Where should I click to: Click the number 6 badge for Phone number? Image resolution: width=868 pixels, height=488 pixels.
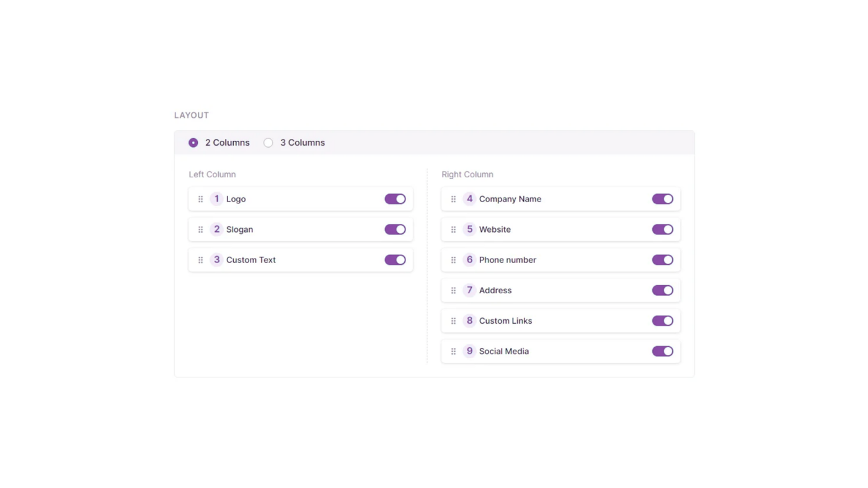(x=469, y=260)
